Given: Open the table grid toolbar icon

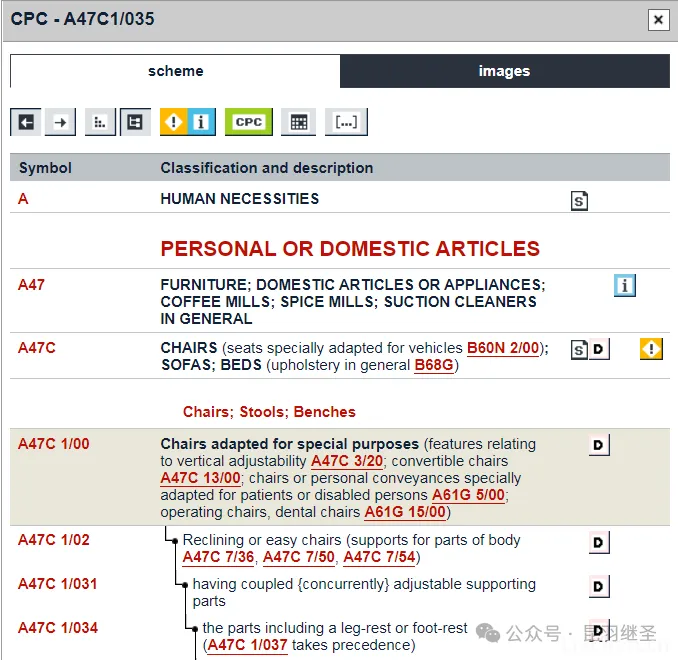Looking at the screenshot, I should pos(297,122).
